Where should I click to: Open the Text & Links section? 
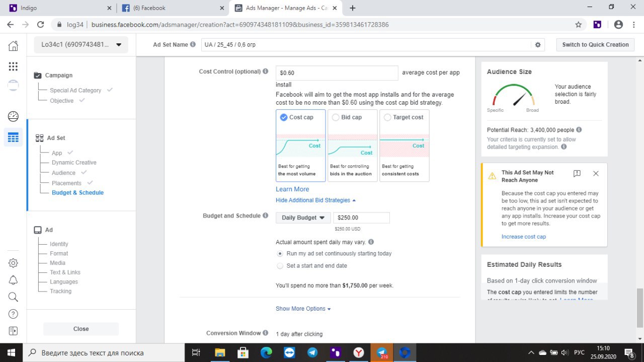click(65, 272)
